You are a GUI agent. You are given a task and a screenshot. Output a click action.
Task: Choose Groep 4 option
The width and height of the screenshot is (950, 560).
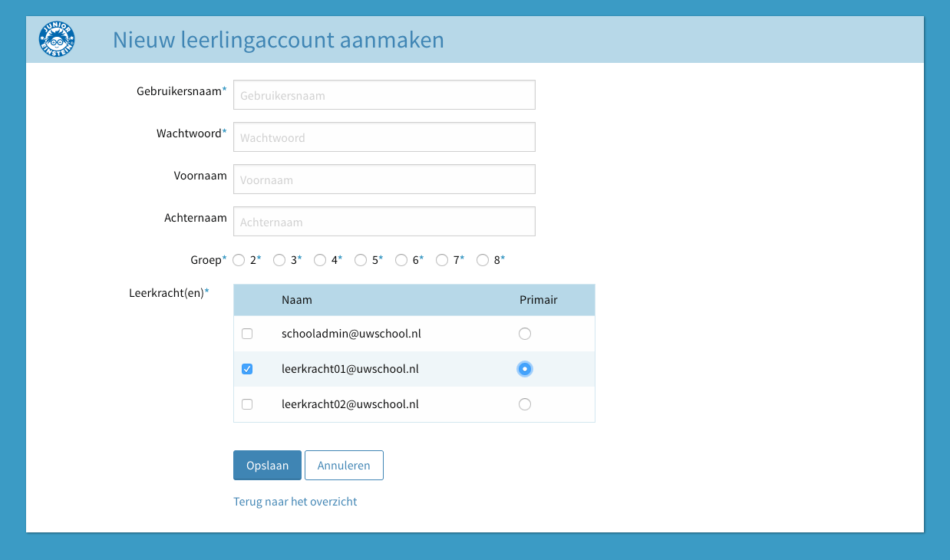click(x=320, y=260)
